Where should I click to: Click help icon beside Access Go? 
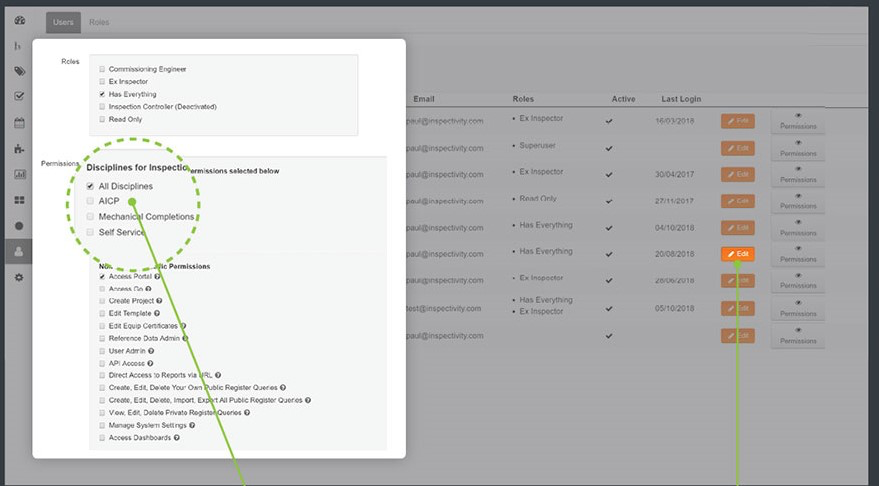tap(149, 289)
